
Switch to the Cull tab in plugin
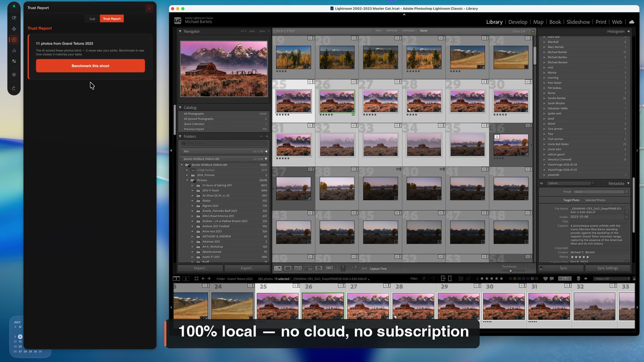pos(92,19)
